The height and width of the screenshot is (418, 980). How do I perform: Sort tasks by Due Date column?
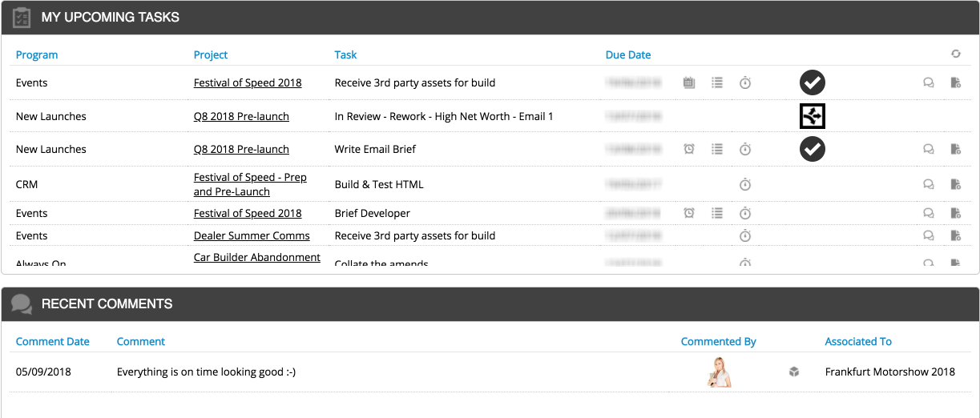pyautogui.click(x=628, y=54)
